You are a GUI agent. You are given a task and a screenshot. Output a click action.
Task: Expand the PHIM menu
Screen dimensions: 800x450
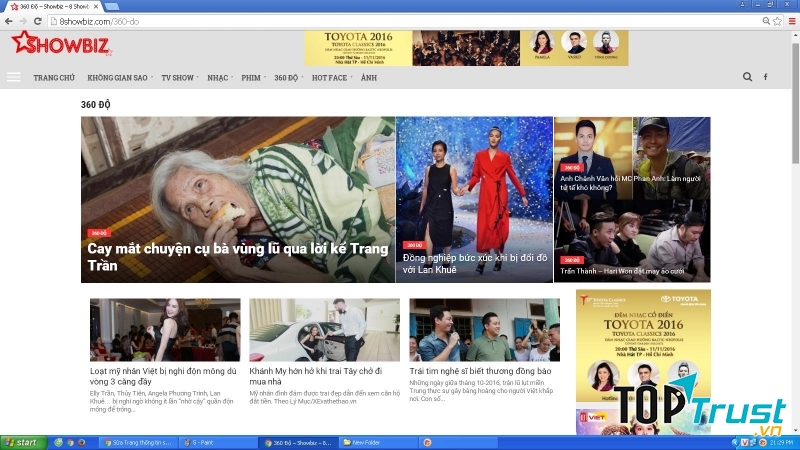(253, 78)
